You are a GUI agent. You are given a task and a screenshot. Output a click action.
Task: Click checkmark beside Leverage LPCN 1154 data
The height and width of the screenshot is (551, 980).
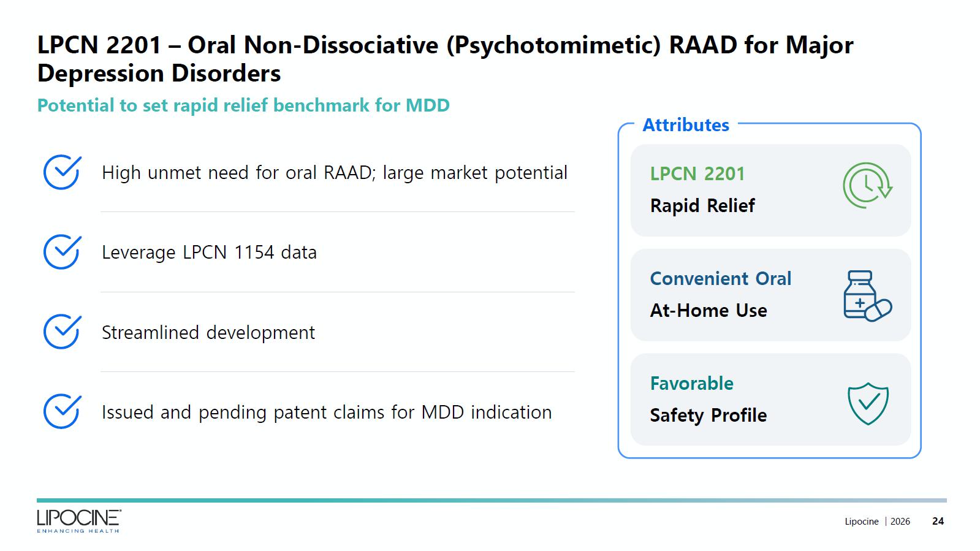coord(62,252)
